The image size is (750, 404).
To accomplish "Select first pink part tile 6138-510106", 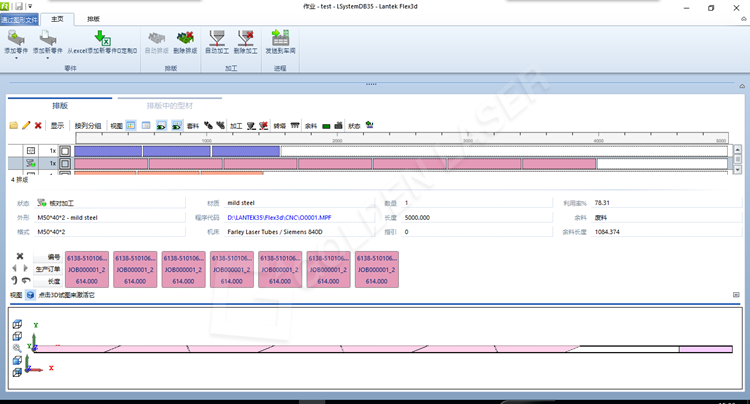I will coord(86,269).
